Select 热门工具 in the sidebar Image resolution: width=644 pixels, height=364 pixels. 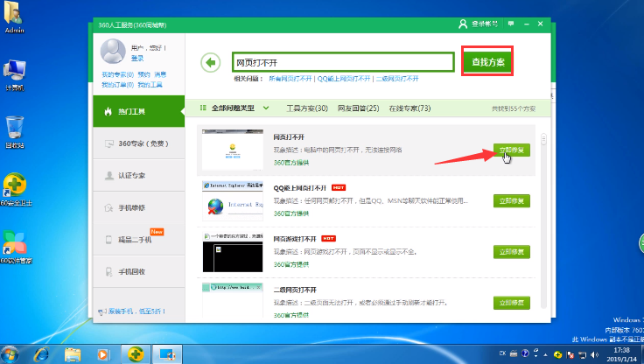(x=139, y=111)
